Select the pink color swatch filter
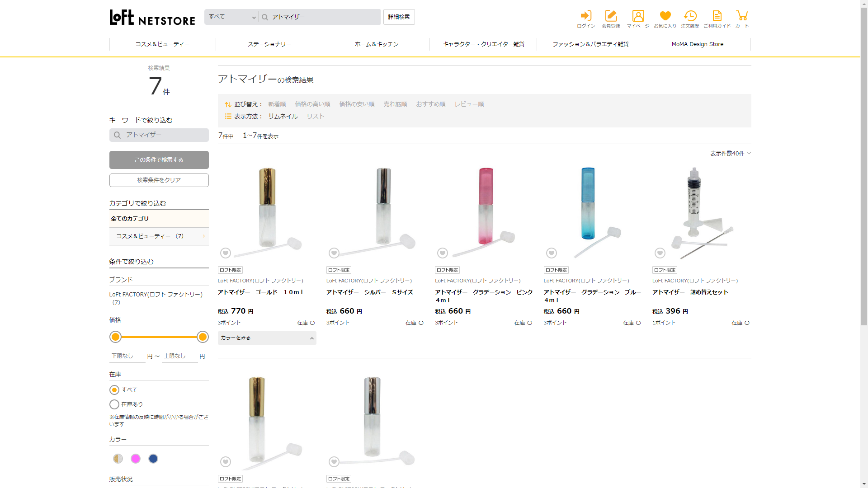This screenshot has height=488, width=868. 136,459
